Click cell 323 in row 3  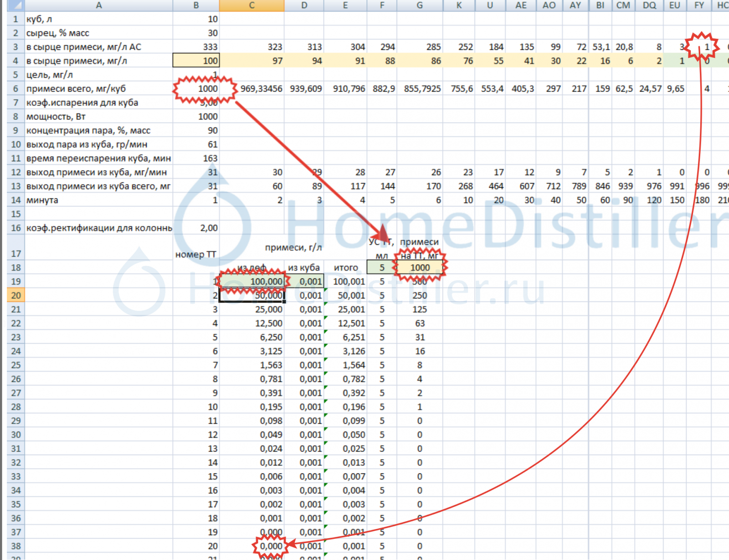click(252, 47)
